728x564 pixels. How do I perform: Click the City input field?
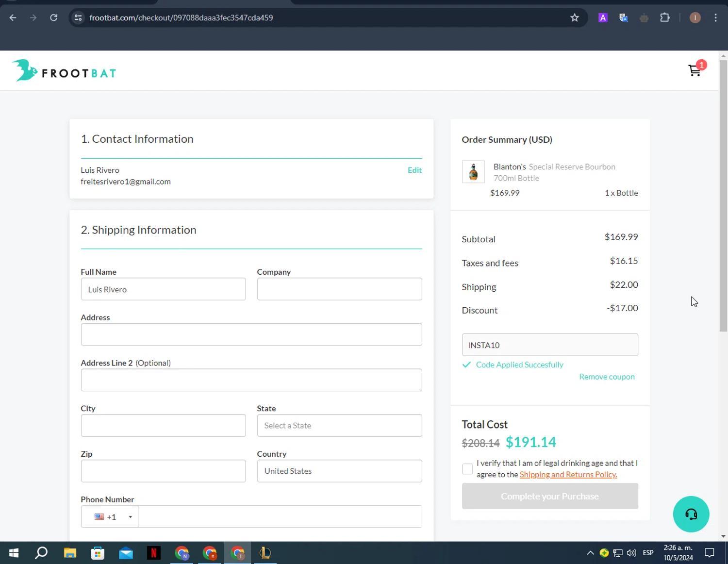(163, 426)
